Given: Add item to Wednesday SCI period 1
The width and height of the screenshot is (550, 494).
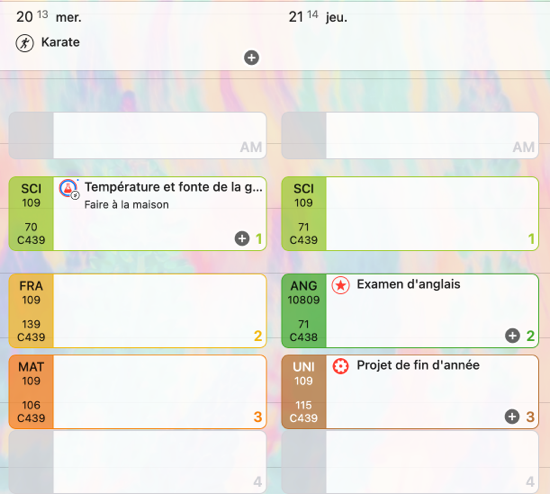Looking at the screenshot, I should click(242, 239).
